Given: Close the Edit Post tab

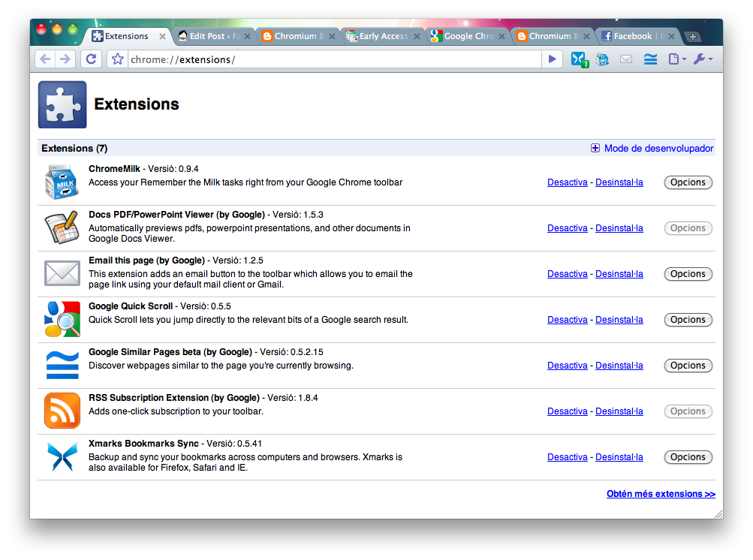Looking at the screenshot, I should tap(247, 37).
